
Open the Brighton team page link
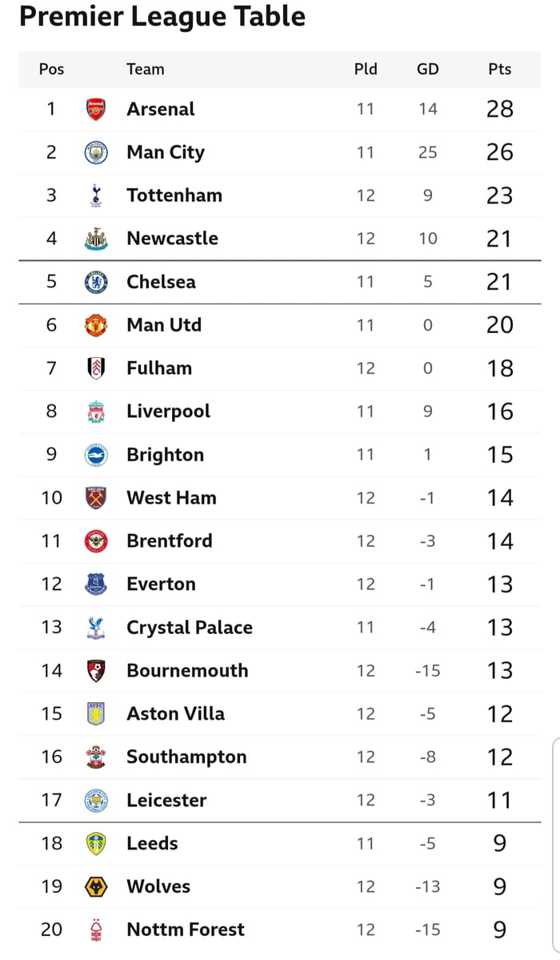click(165, 455)
